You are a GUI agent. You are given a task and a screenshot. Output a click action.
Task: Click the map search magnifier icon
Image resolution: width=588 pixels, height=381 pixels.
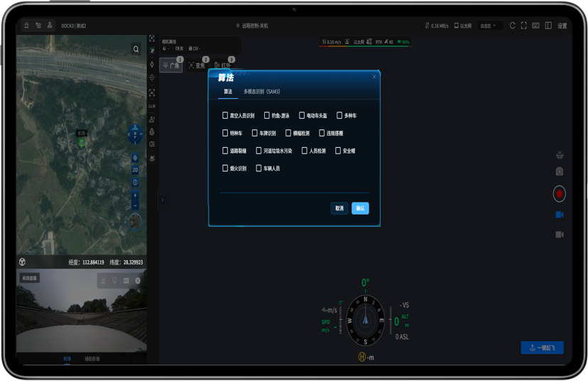coord(136,49)
